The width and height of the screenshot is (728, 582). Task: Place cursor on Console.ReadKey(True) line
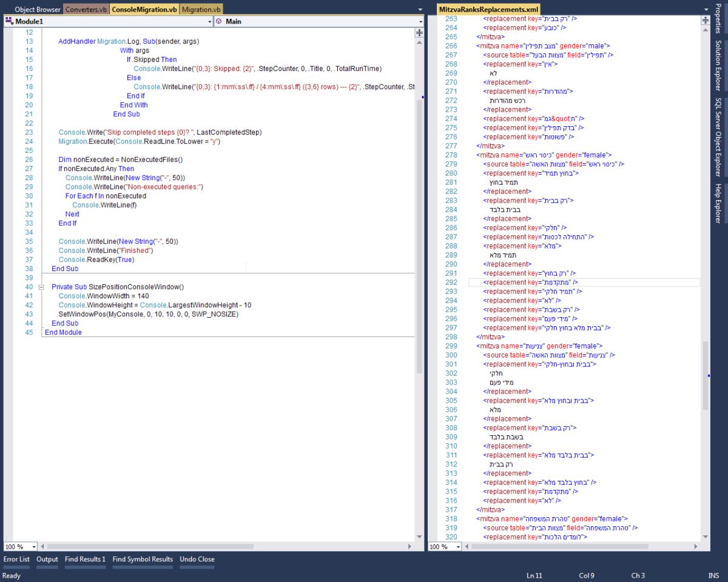(x=96, y=259)
